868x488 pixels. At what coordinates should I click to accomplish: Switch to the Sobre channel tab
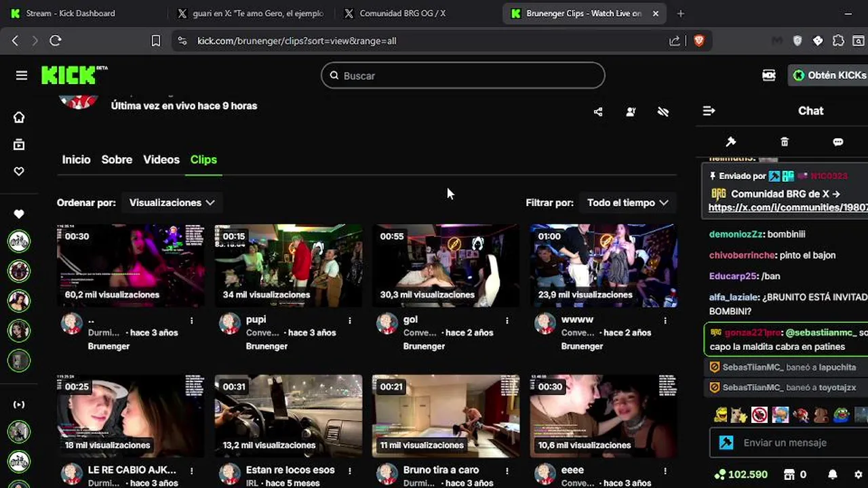pos(117,160)
